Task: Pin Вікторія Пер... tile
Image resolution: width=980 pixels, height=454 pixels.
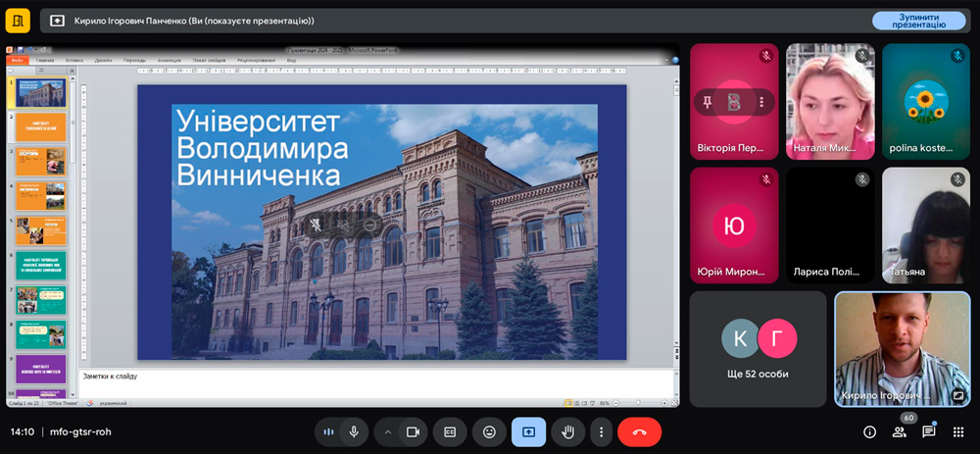Action: [x=708, y=102]
